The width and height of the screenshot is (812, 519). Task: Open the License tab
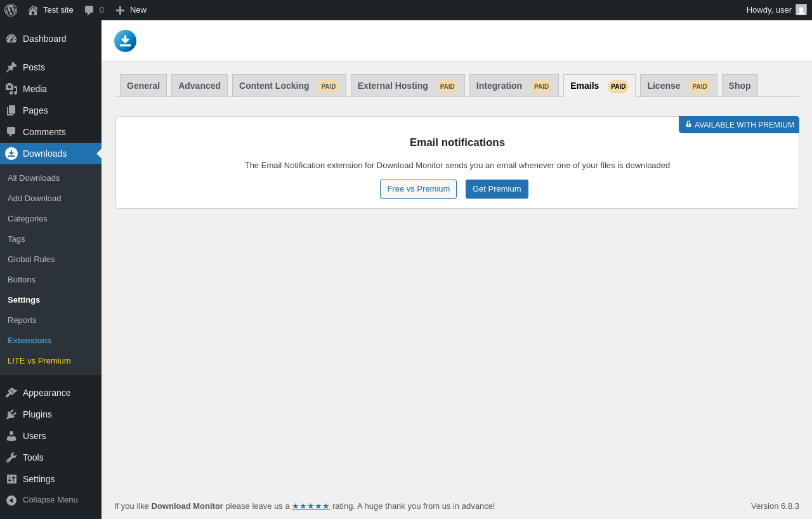(678, 86)
